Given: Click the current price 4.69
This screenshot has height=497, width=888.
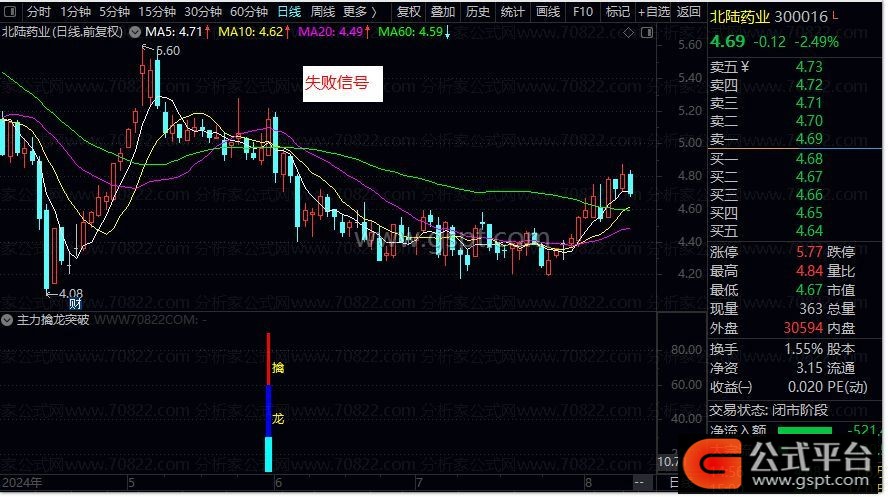Looking at the screenshot, I should (728, 41).
